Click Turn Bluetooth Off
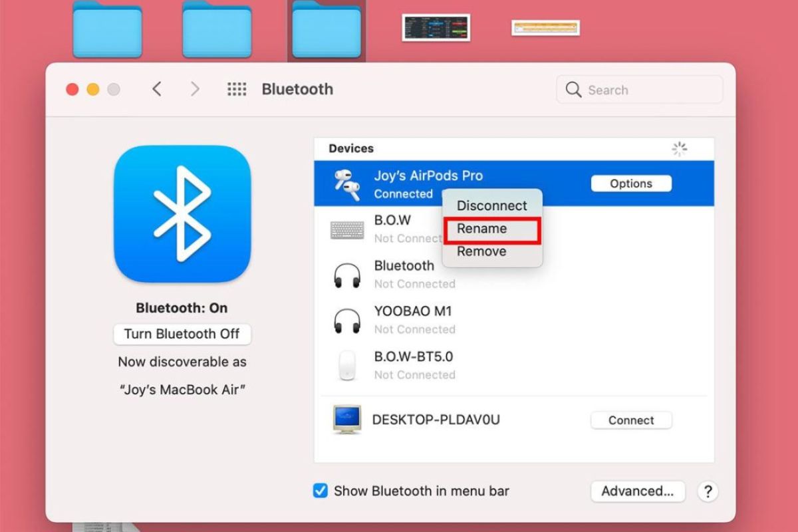This screenshot has width=798, height=532. pos(182,334)
